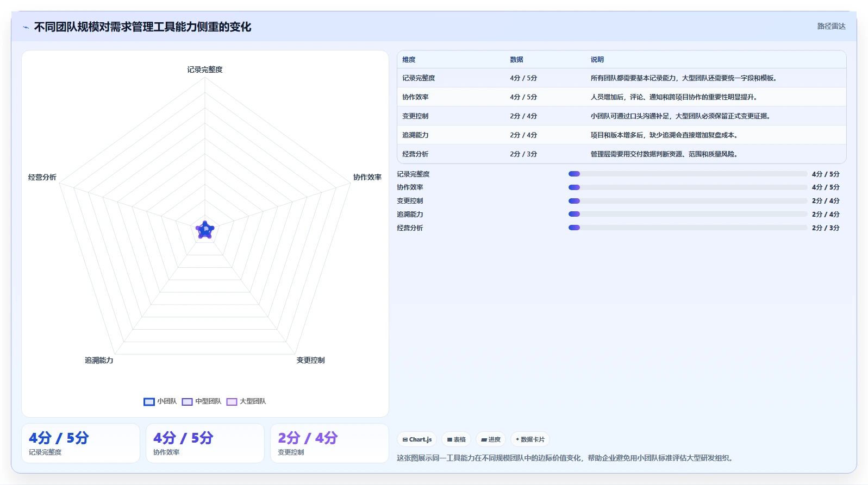The height and width of the screenshot is (485, 868).
Task: Click the 追溯能力 radar axis label
Action: click(x=99, y=360)
